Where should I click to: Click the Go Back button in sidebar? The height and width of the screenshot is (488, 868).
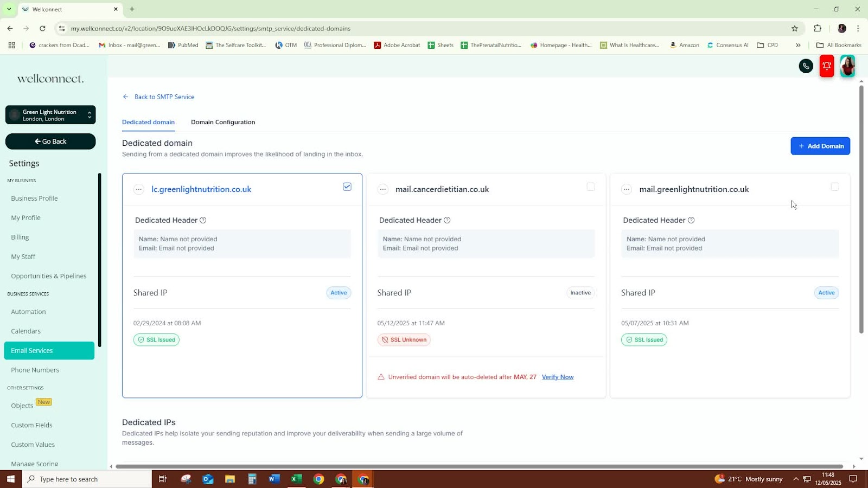(50, 142)
